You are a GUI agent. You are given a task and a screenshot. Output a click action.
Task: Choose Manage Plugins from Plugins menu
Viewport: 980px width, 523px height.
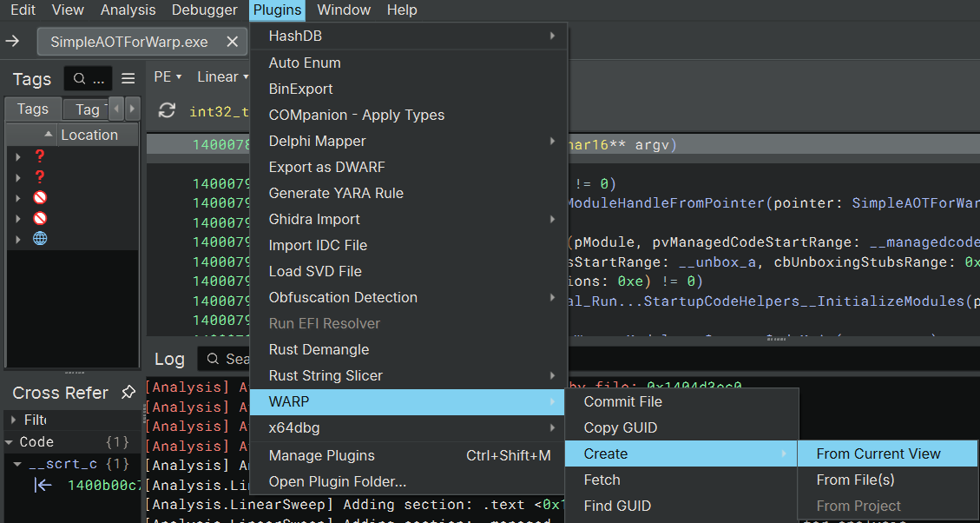click(322, 455)
